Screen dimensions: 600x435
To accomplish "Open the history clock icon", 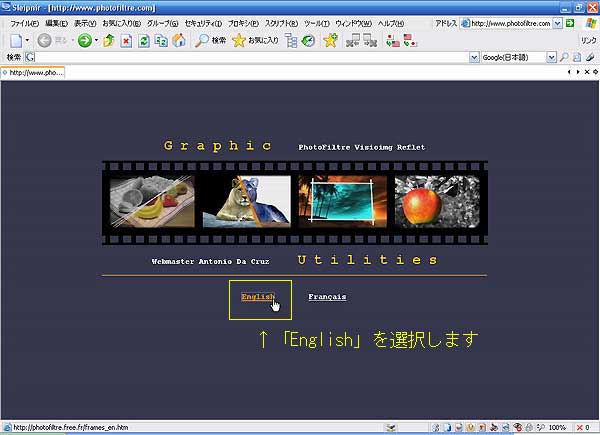I will coord(308,40).
